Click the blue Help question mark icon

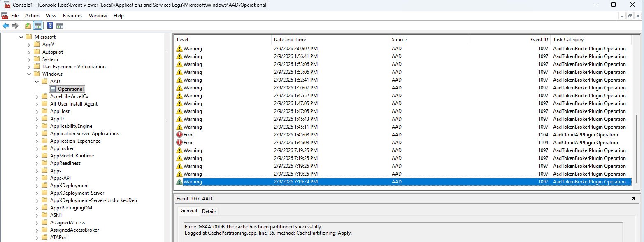coord(50,26)
